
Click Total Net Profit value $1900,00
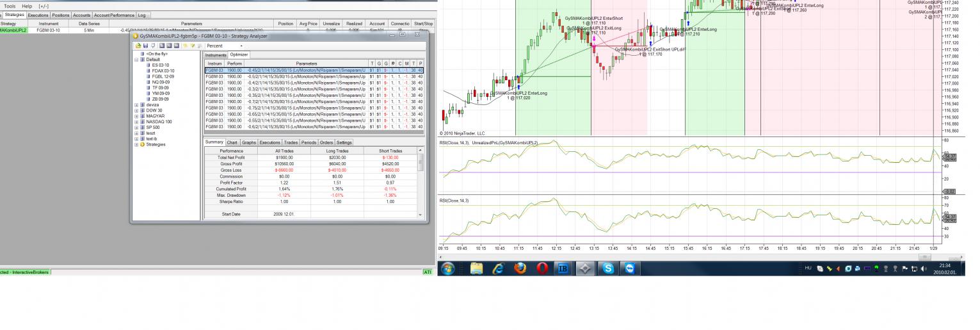pyautogui.click(x=284, y=158)
